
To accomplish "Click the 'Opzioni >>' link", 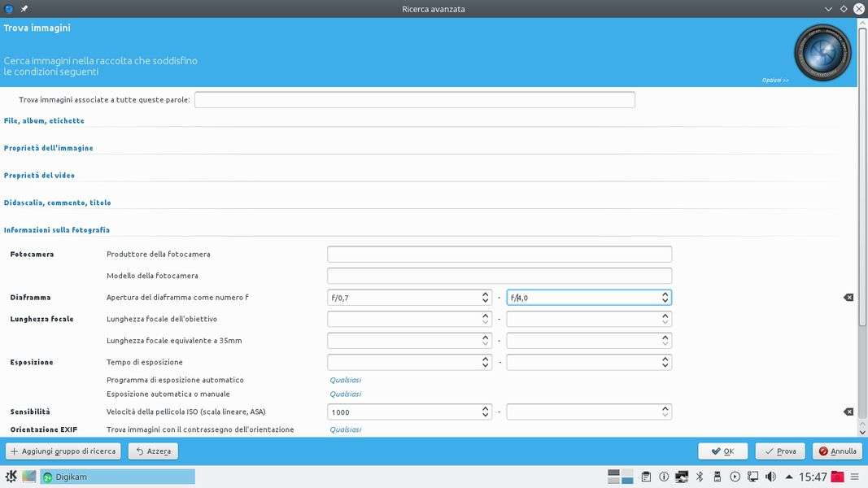I will point(775,80).
